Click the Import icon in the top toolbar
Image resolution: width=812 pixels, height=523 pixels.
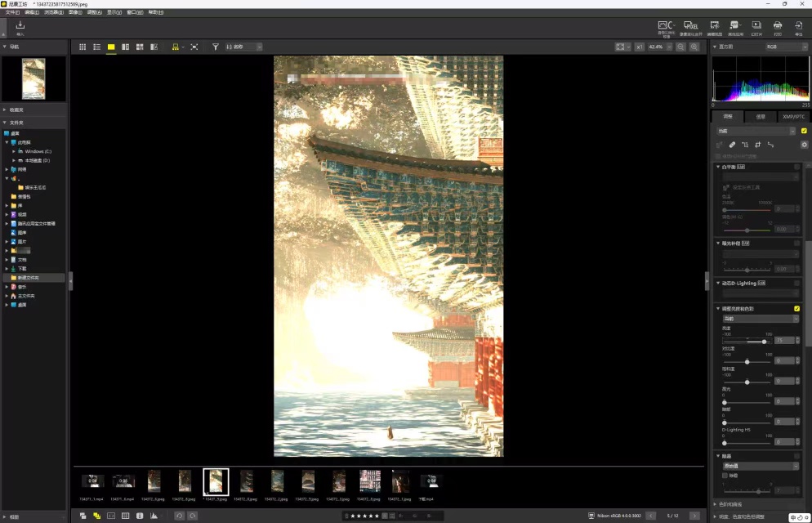pyautogui.click(x=20, y=28)
